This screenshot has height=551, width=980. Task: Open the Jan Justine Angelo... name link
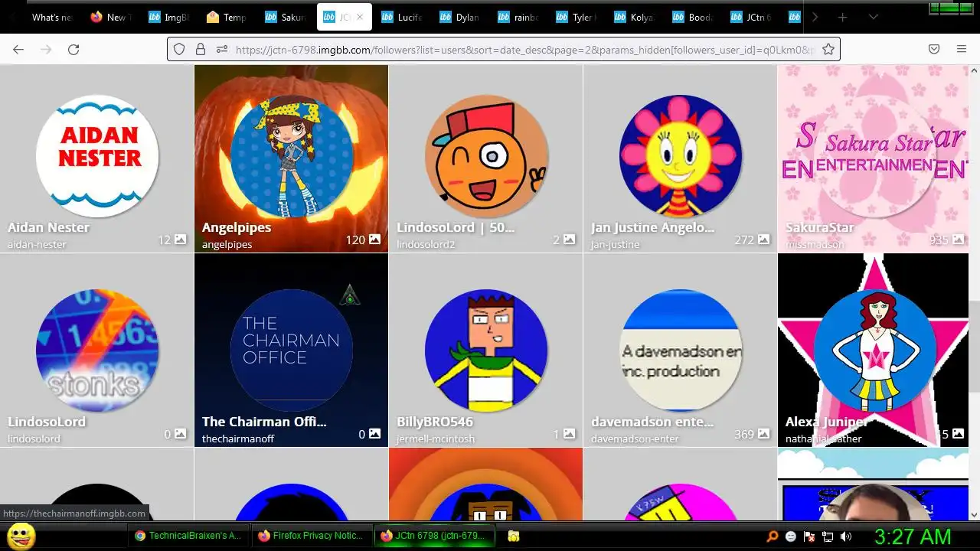tap(652, 227)
